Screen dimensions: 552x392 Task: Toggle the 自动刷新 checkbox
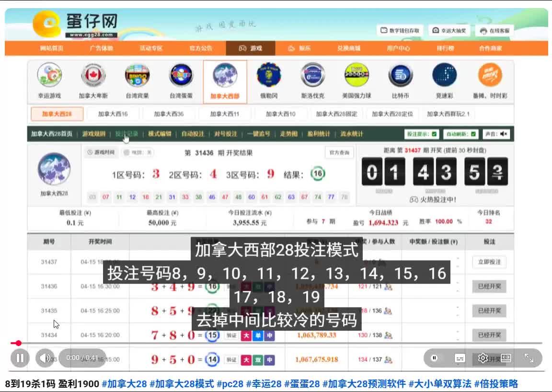(473, 134)
